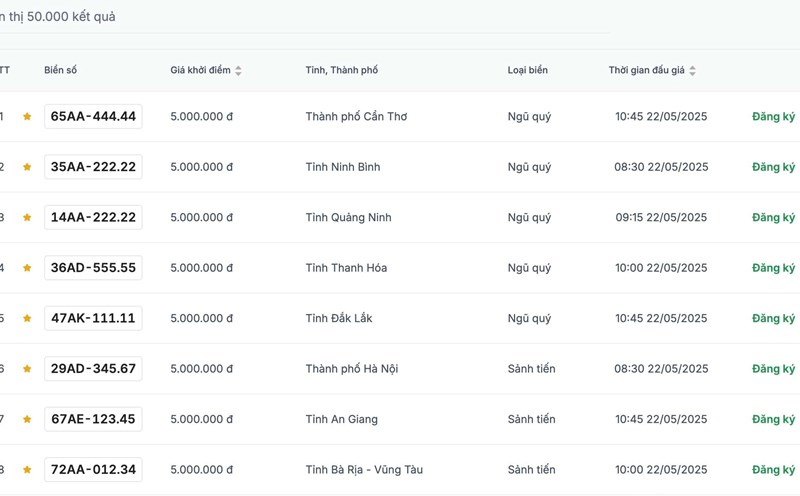Click the Biển số column header
Image resolution: width=800 pixels, height=496 pixels.
[60, 71]
